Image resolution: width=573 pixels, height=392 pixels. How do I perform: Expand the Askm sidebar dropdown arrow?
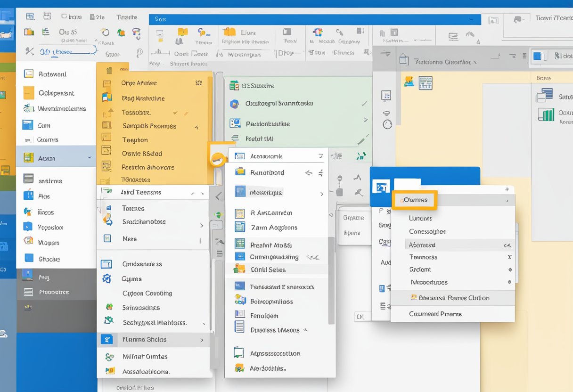pos(90,158)
